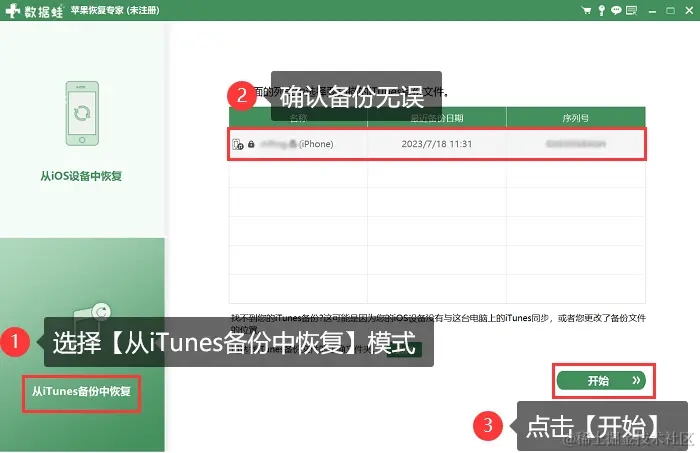Click the date cell 2023/7/18 11:31
The width and height of the screenshot is (700, 453).
click(437, 144)
